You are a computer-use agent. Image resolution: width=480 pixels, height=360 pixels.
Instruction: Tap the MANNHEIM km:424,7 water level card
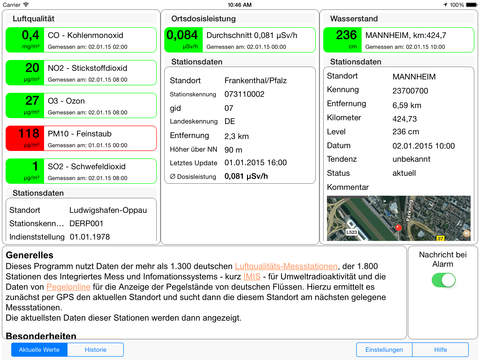pyautogui.click(x=399, y=40)
